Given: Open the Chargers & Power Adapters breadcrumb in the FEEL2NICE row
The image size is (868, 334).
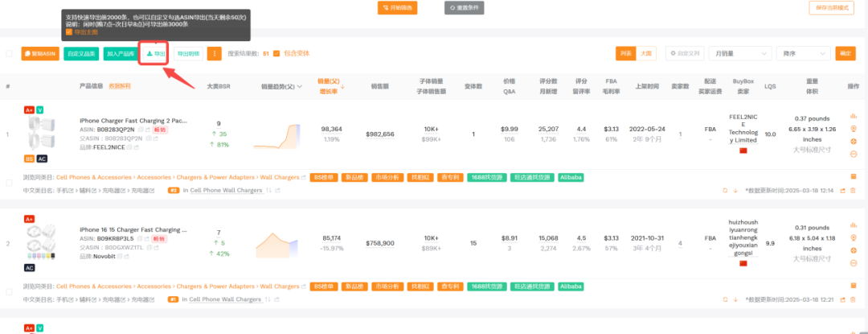Looking at the screenshot, I should pos(215,178).
